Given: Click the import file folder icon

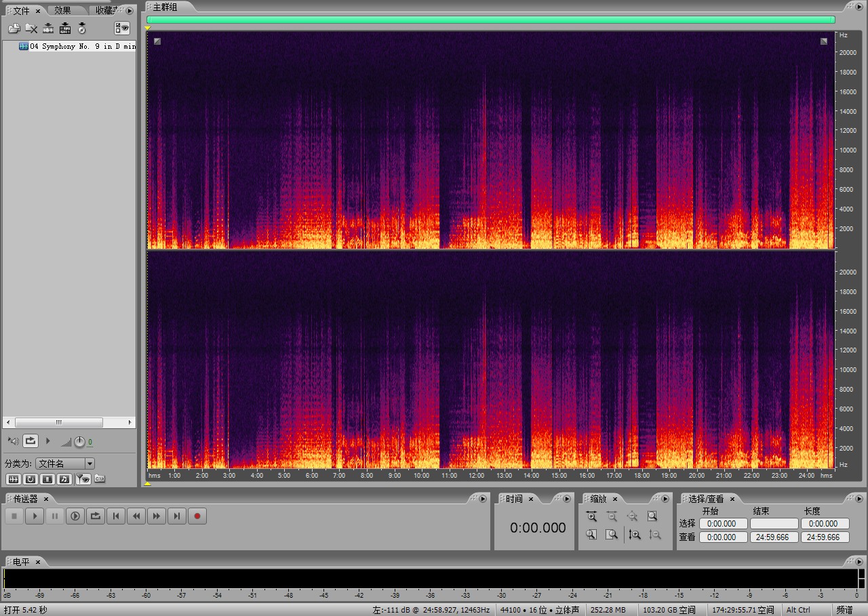Looking at the screenshot, I should [14, 28].
